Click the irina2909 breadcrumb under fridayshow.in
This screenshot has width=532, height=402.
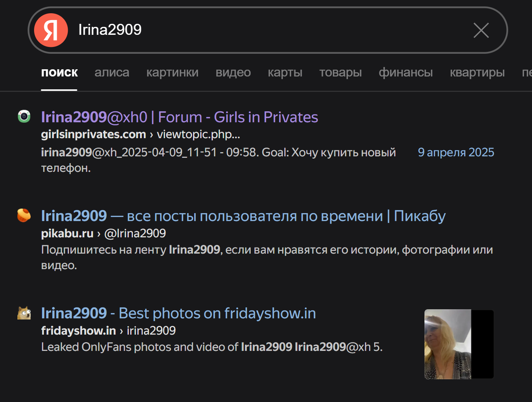click(x=151, y=330)
